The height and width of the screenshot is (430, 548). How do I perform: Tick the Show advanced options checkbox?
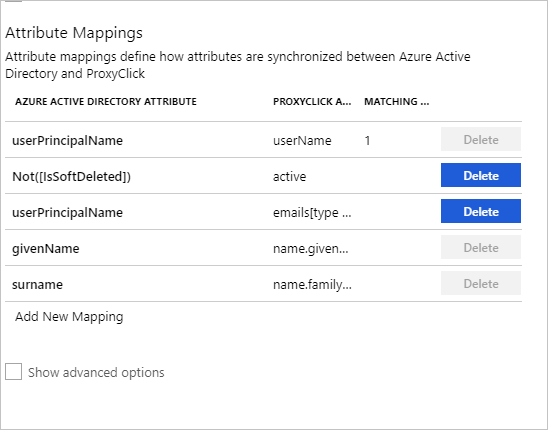13,371
